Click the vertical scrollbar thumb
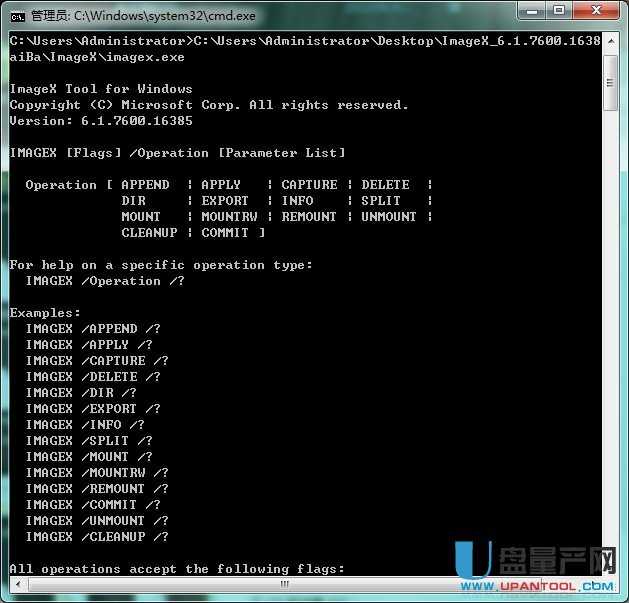629x603 pixels. click(611, 80)
